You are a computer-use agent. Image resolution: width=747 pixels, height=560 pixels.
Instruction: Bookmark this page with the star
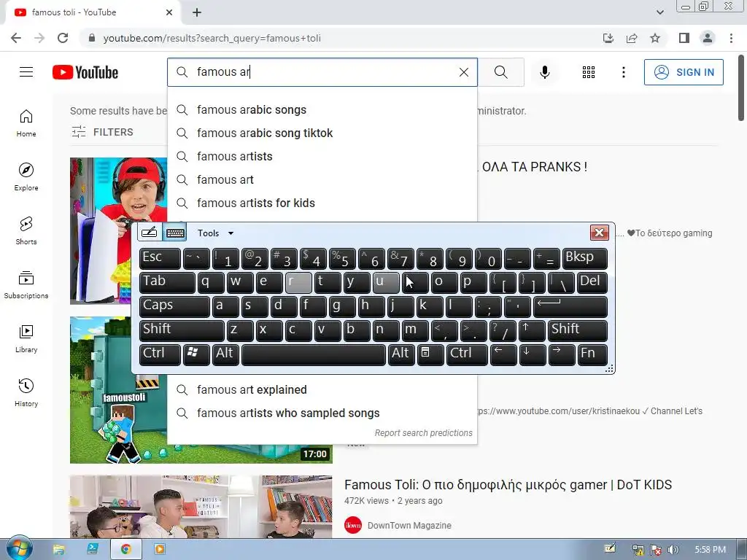click(655, 38)
